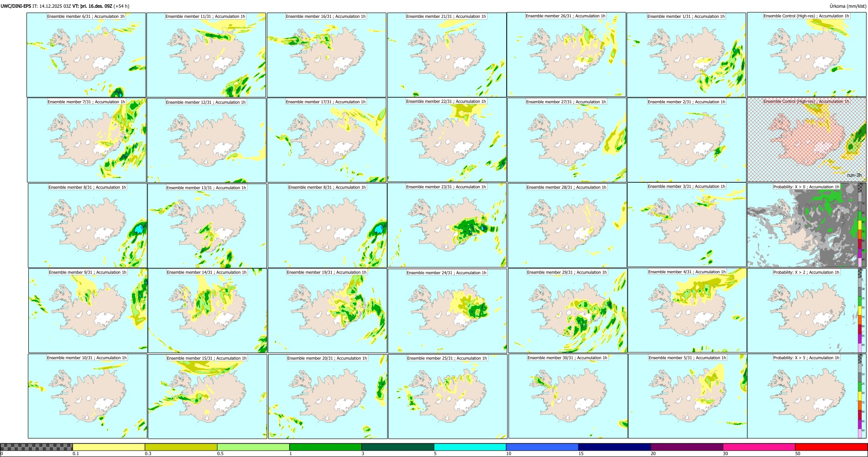The image size is (868, 457).
Task: Click the 'Ensemble member 24/31 ; Accumulation 1h' label
Action: (446, 273)
